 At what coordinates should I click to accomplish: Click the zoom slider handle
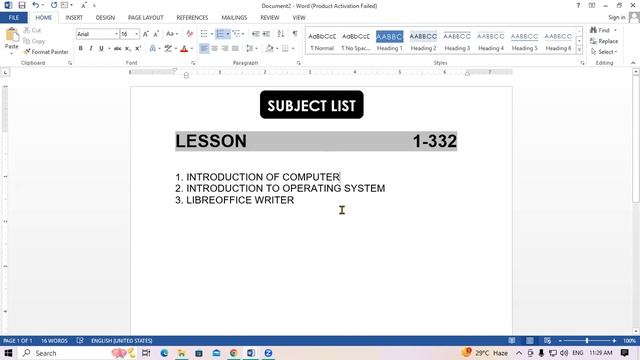click(x=587, y=340)
